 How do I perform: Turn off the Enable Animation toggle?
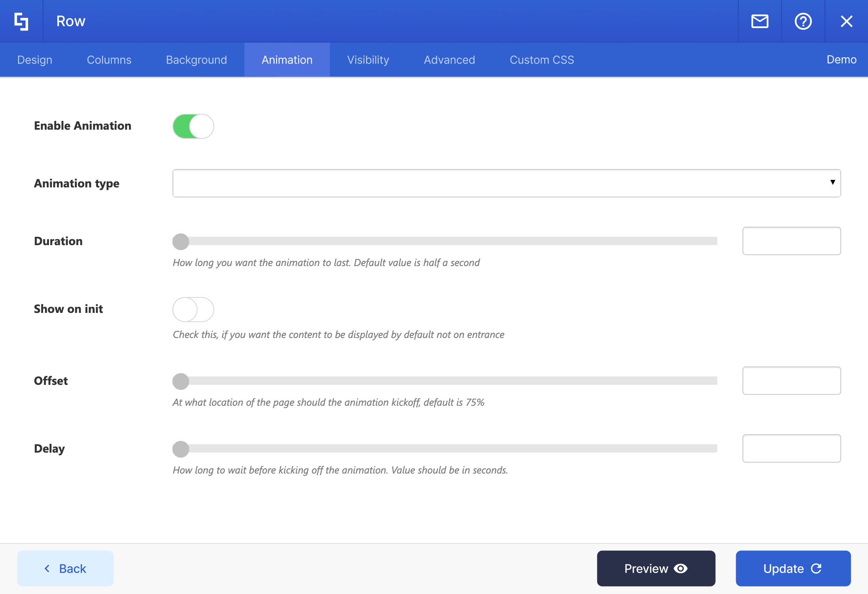pyautogui.click(x=193, y=126)
